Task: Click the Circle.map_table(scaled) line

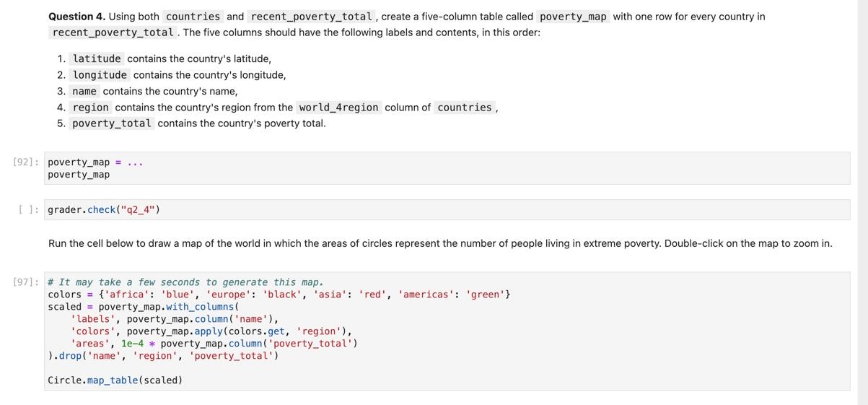Action: [x=115, y=380]
